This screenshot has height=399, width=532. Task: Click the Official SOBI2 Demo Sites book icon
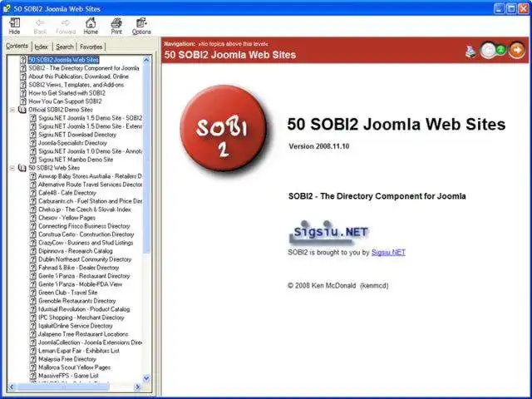22,110
